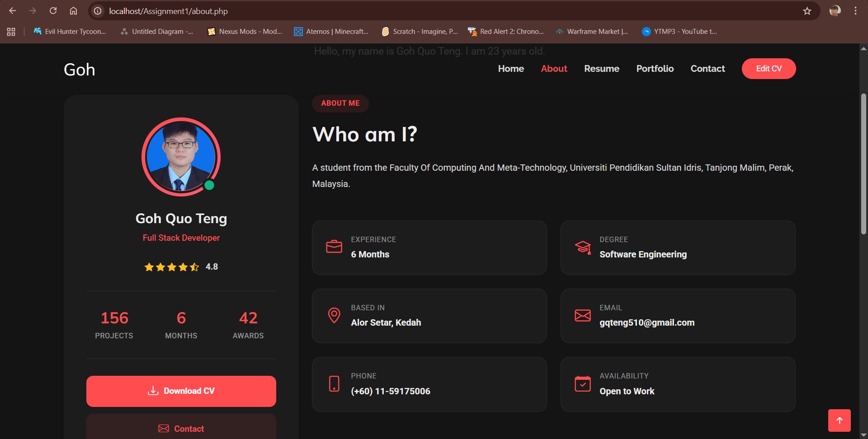This screenshot has height=439, width=868.
Task: Click the envelope icon on Email card
Action: [583, 315]
